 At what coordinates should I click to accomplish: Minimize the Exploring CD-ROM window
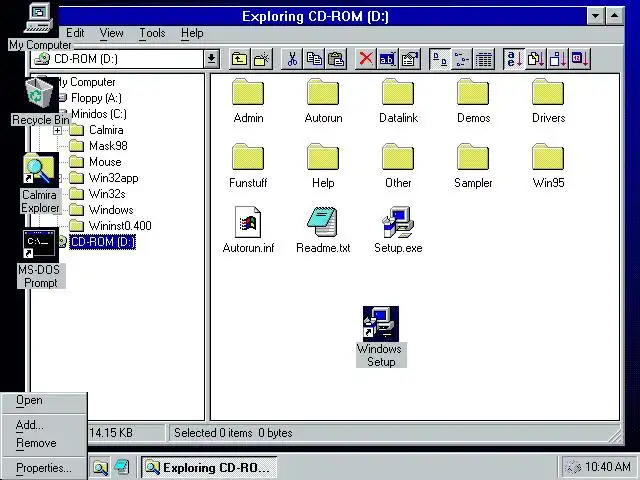pyautogui.click(x=596, y=16)
